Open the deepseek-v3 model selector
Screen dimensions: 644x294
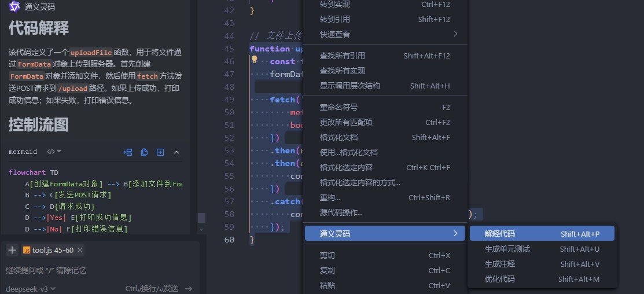point(31,289)
